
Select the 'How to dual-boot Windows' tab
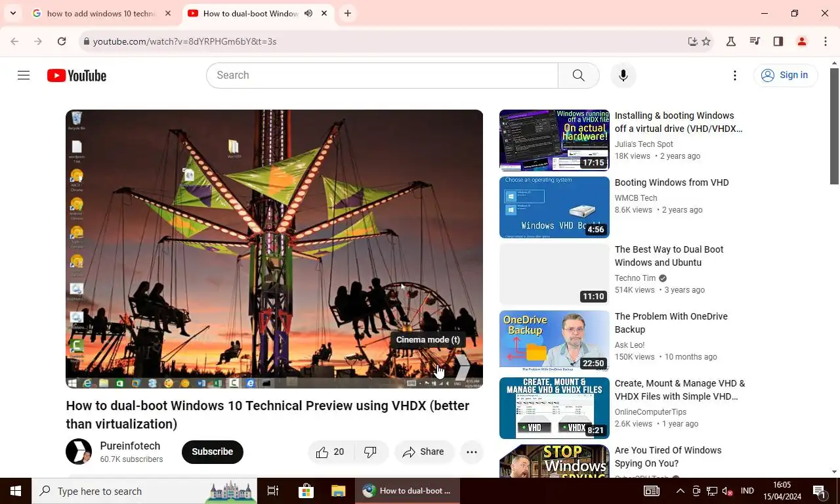[x=251, y=13]
